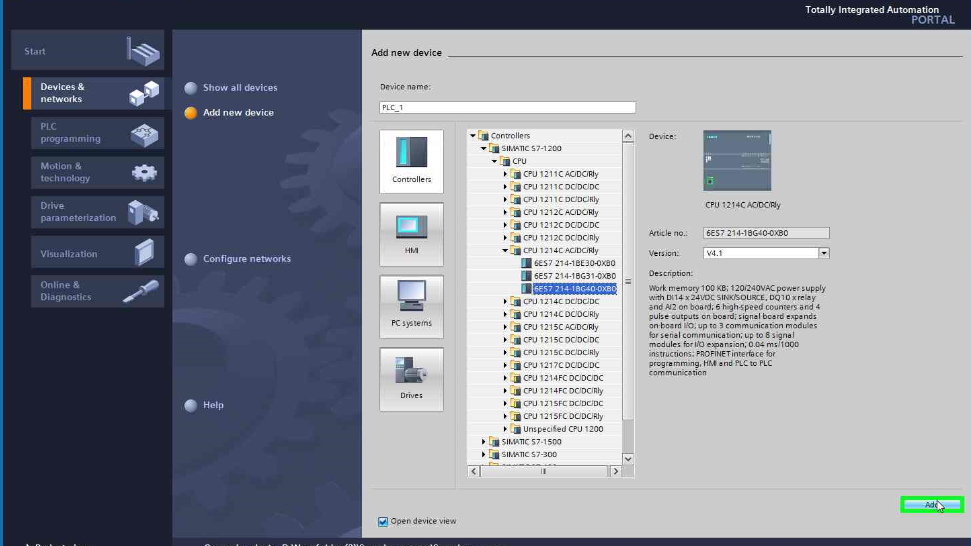This screenshot has width=971, height=546.
Task: Click the device tree scroll up arrow
Action: pyautogui.click(x=628, y=136)
